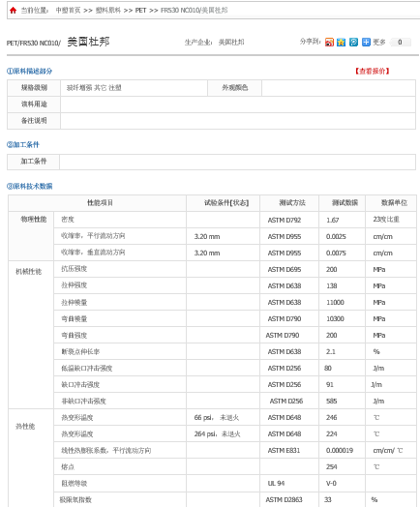The height and width of the screenshot is (507, 420).
Task: Click the 低温缺口冲击强度 property row
Action: coord(120,368)
